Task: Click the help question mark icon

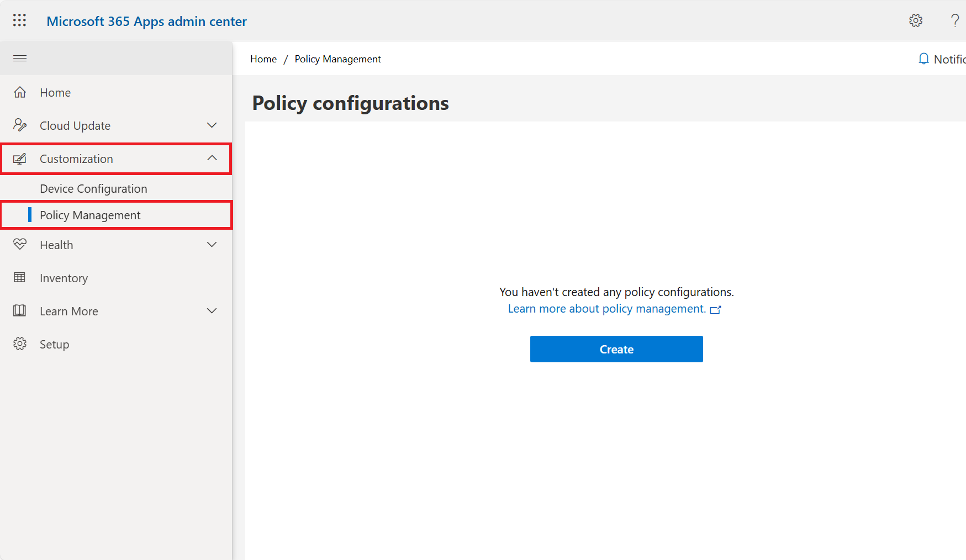Action: [x=955, y=20]
